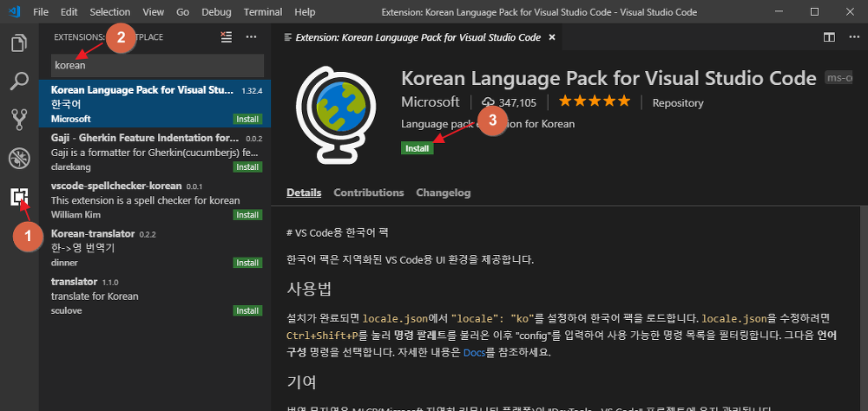Select Korean Language Pack list item

155,104
